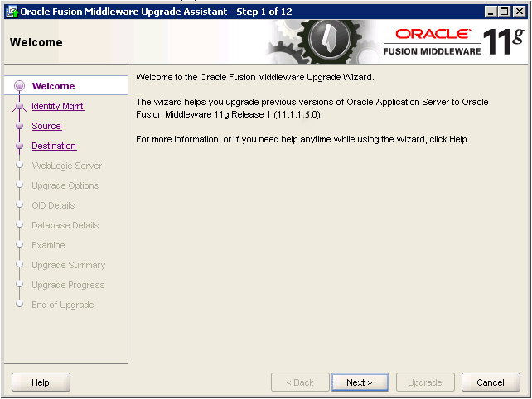The width and height of the screenshot is (532, 399).
Task: Click the Identity Mgmt step node marker
Action: pyautogui.click(x=19, y=106)
